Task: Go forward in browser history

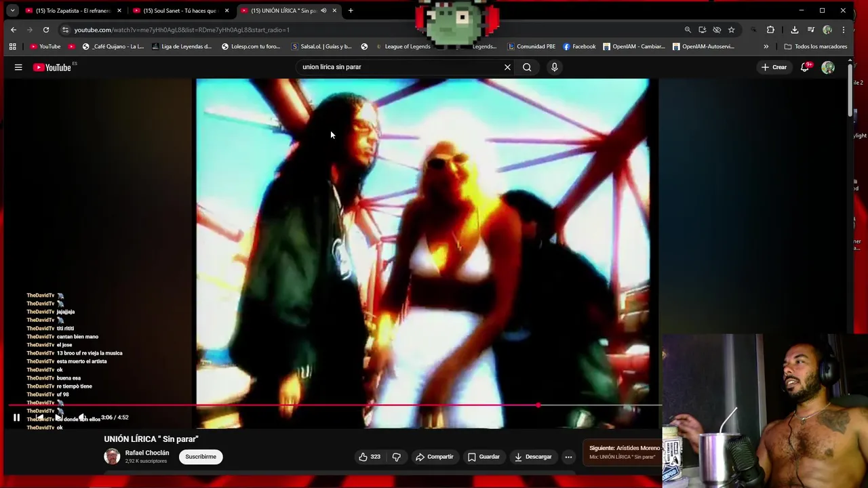Action: [30, 30]
